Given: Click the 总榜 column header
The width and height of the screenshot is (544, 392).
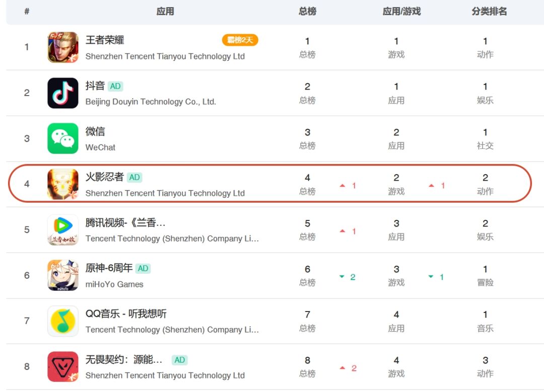Looking at the screenshot, I should point(307,12).
